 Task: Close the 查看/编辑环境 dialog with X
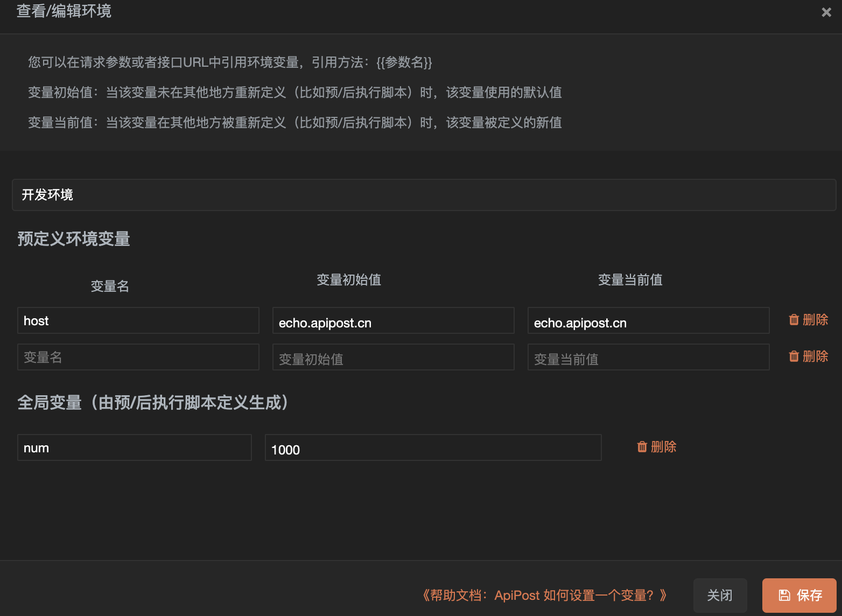tap(826, 12)
